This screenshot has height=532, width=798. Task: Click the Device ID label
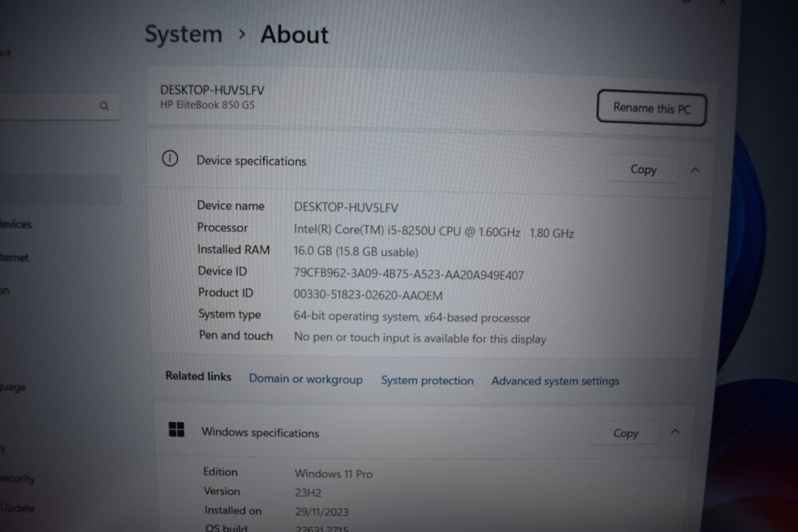[x=223, y=271]
